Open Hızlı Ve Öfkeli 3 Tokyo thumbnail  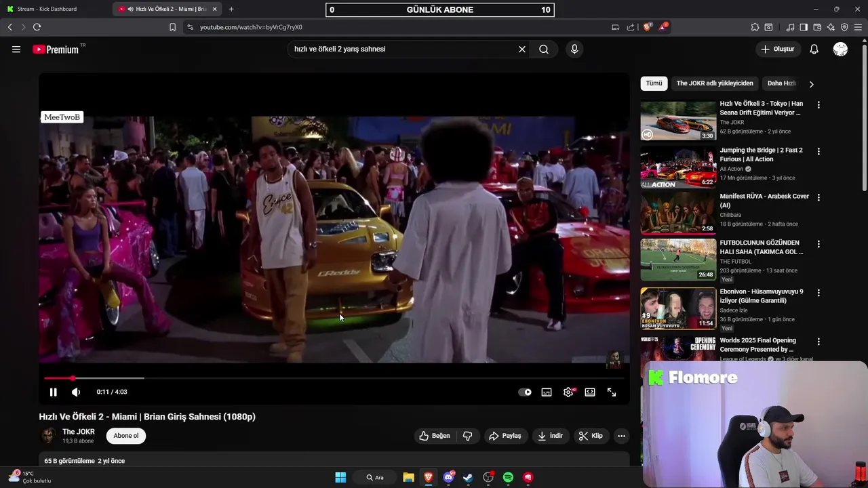click(678, 121)
